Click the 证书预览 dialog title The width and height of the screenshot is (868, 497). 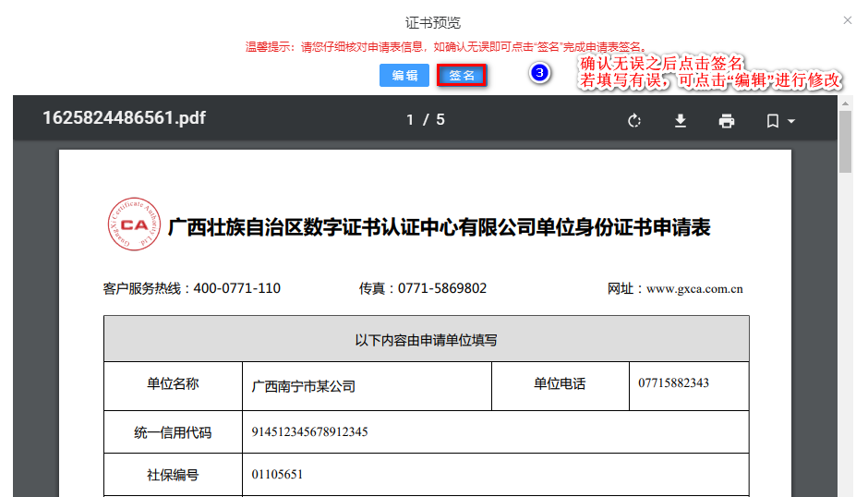pyautogui.click(x=433, y=22)
